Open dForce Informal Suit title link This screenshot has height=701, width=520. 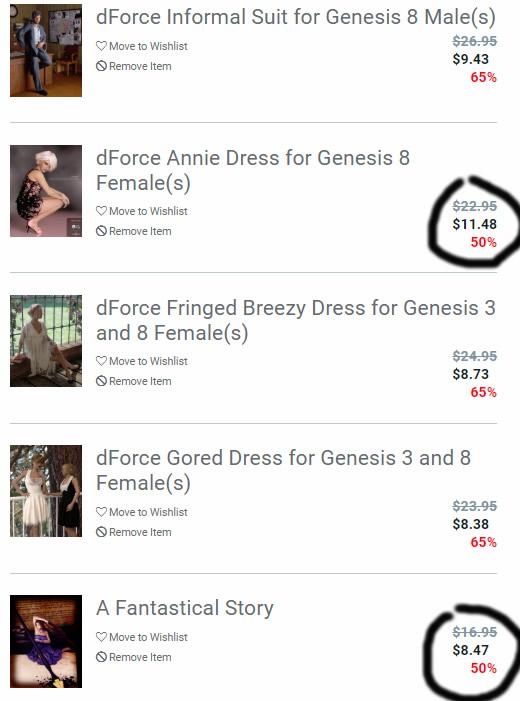296,18
